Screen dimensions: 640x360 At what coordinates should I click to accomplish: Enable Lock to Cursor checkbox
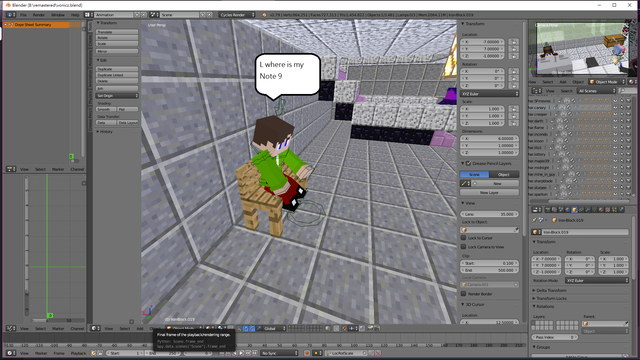[x=464, y=238]
